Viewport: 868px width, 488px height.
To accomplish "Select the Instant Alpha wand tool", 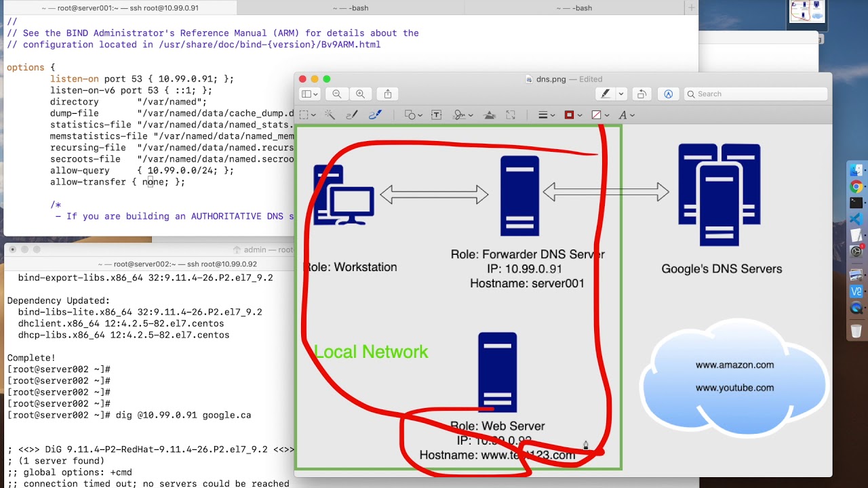I will coord(330,115).
